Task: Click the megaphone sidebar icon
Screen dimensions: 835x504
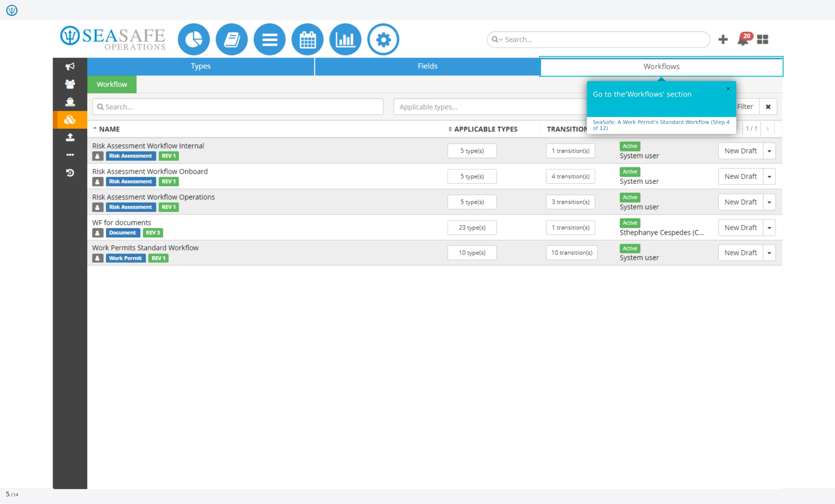Action: pos(70,66)
